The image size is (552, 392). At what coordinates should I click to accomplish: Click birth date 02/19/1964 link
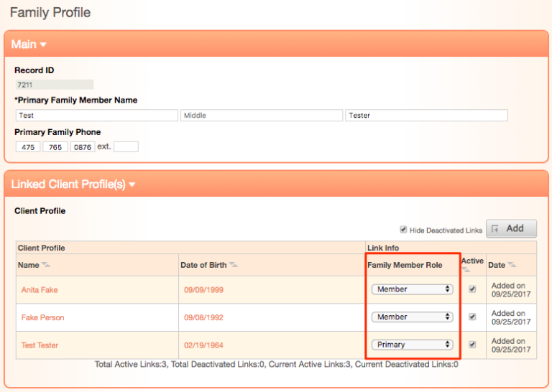click(204, 345)
